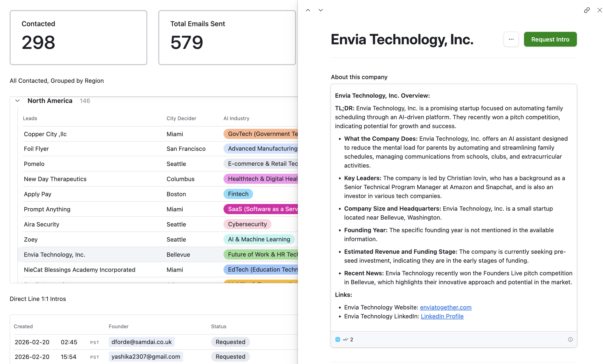The height and width of the screenshot is (364, 603).
Task: Open the info icon below company overview
Action: [570, 339]
